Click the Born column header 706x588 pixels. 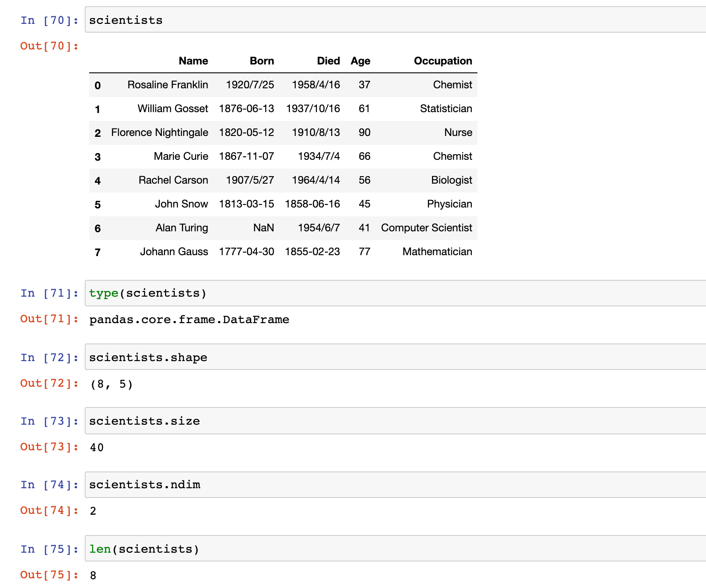262,61
